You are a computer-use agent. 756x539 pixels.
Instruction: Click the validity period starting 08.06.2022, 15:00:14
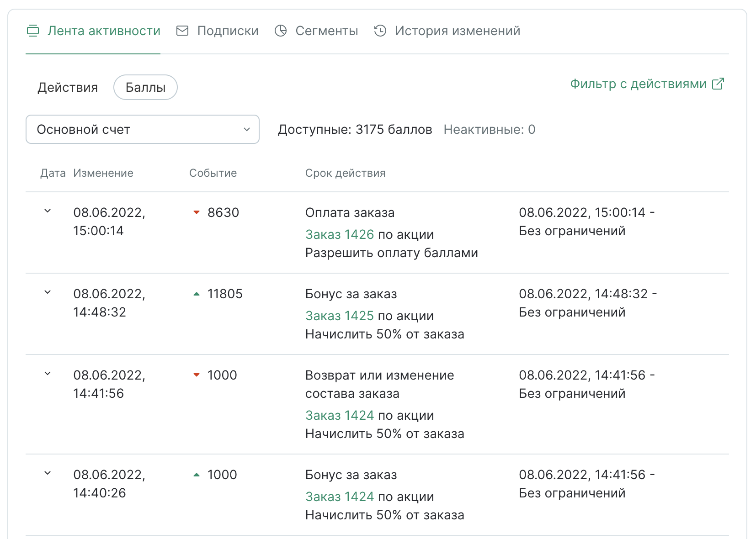587,222
